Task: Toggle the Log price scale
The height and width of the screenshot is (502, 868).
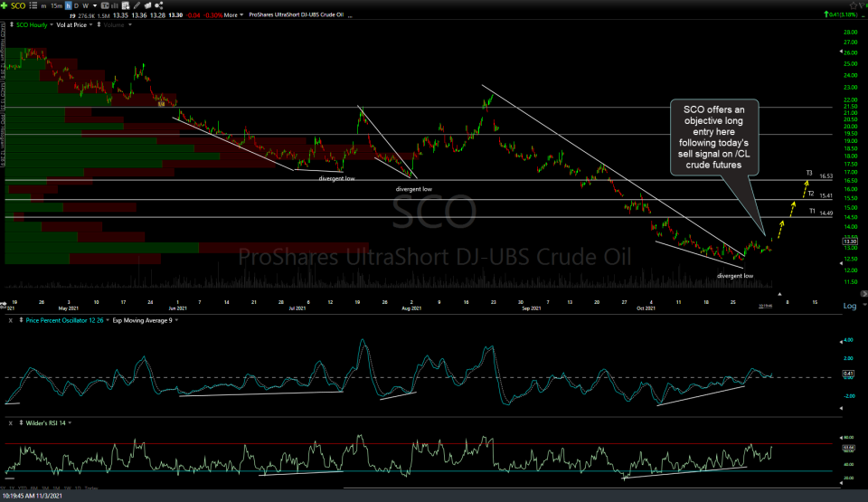Action: click(x=850, y=307)
